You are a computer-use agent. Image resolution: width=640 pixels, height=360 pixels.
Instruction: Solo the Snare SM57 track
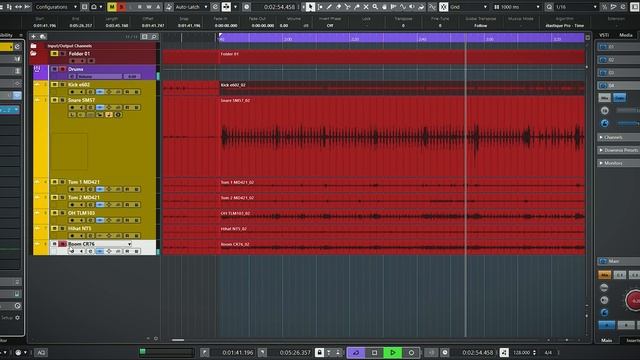click(62, 100)
